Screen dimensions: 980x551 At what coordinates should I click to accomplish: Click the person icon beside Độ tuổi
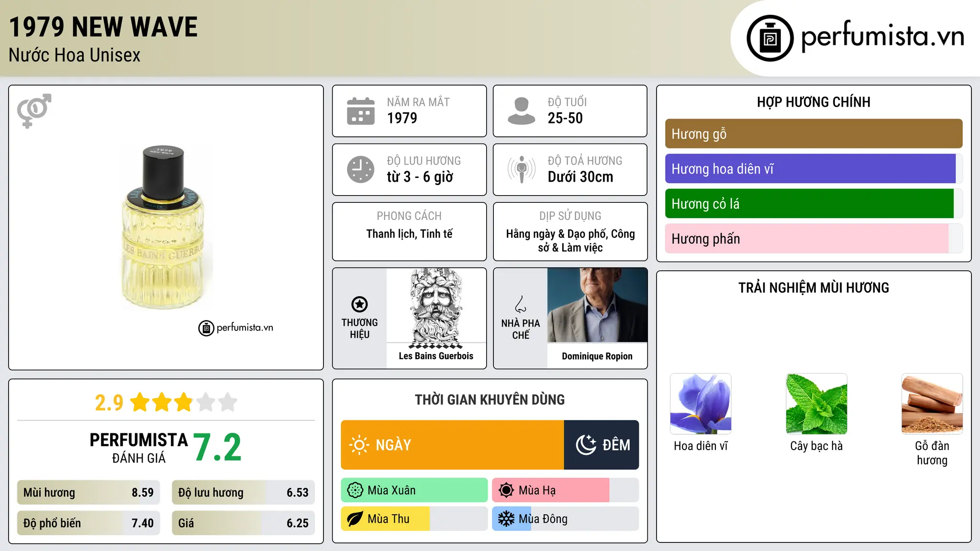(522, 111)
